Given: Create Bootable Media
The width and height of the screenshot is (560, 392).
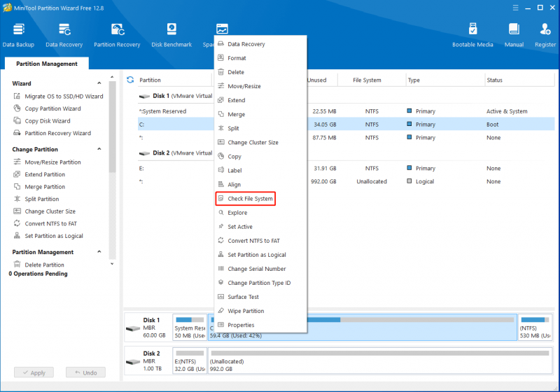Looking at the screenshot, I should (472, 35).
